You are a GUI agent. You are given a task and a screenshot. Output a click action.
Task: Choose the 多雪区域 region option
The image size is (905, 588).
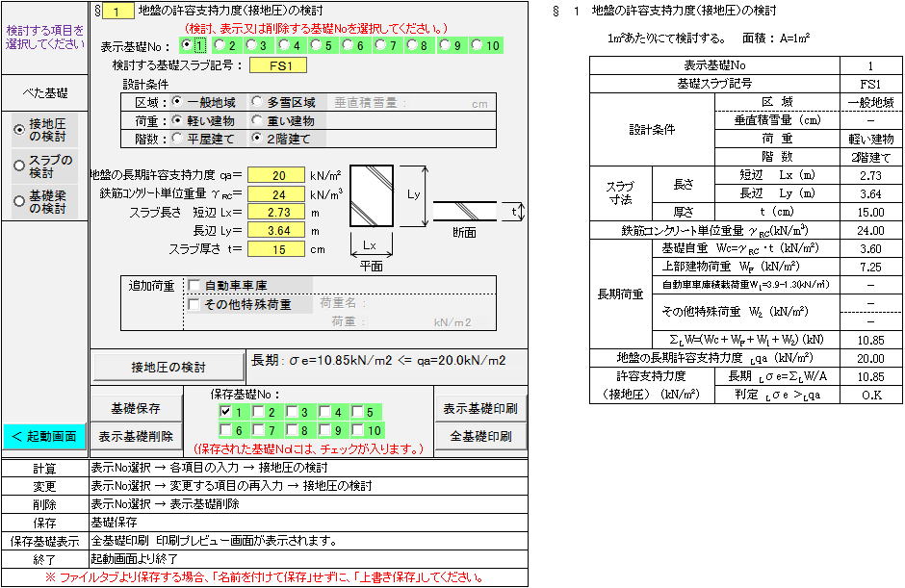(257, 102)
